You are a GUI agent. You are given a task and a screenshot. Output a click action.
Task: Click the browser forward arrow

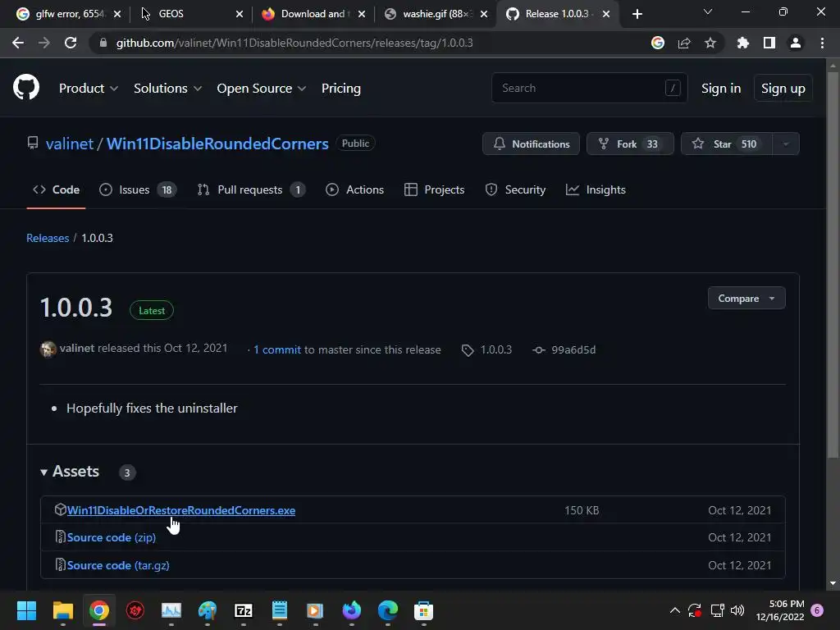[44, 43]
